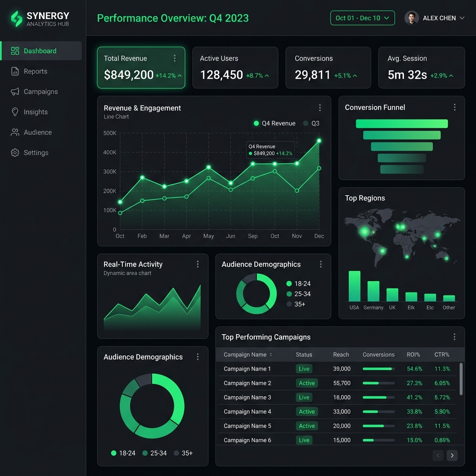Image resolution: width=476 pixels, height=476 pixels.
Task: Go to previous page of campaigns table
Action: pos(438,456)
